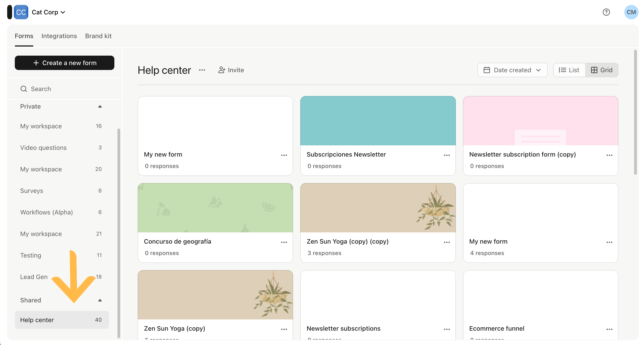Open Subscripciones Newsletter teal thumbnail
The width and height of the screenshot is (644, 345).
[x=378, y=121]
